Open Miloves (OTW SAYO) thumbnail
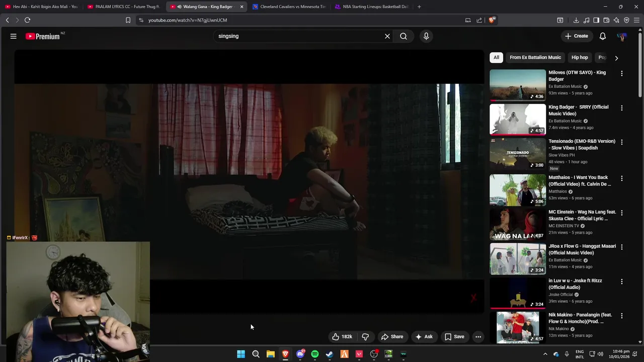This screenshot has height=362, width=644. [x=518, y=85]
